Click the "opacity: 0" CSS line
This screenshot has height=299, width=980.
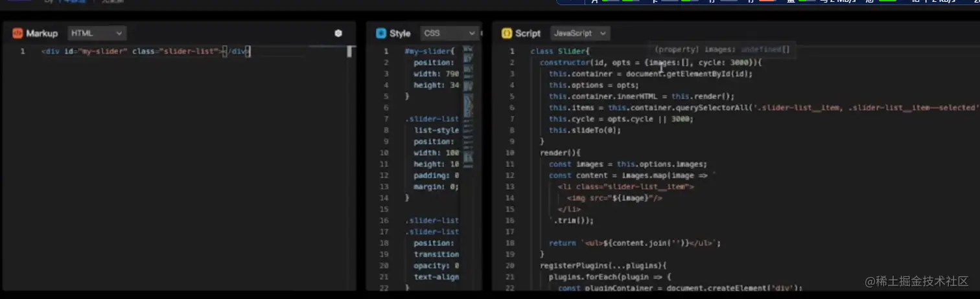(436, 265)
